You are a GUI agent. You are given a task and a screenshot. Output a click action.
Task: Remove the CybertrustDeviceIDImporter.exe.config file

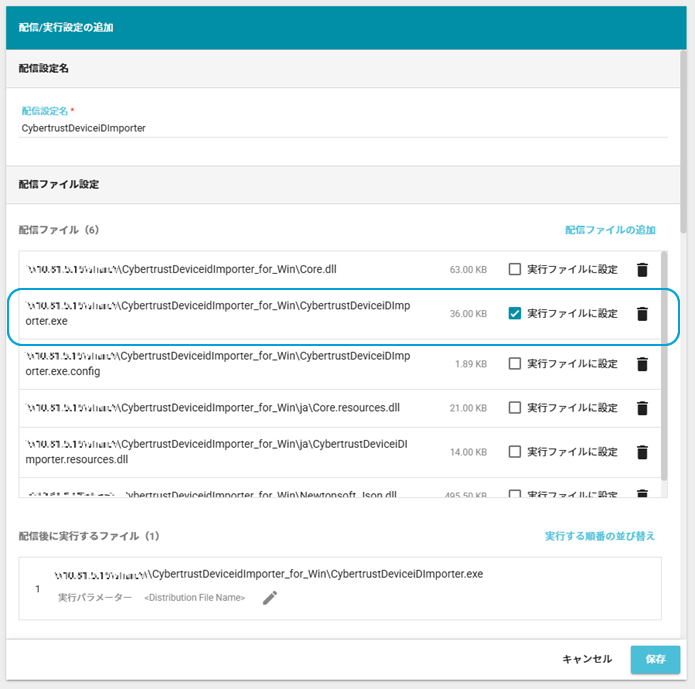642,364
